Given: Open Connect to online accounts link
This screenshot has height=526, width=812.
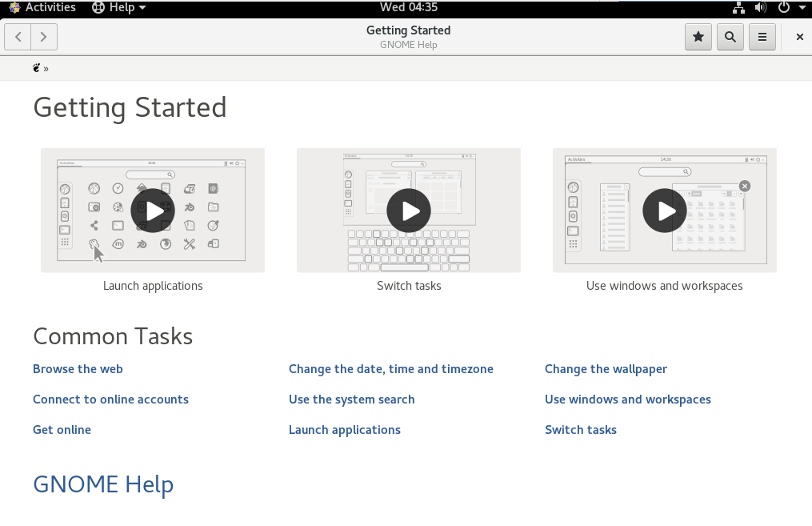Looking at the screenshot, I should [111, 400].
